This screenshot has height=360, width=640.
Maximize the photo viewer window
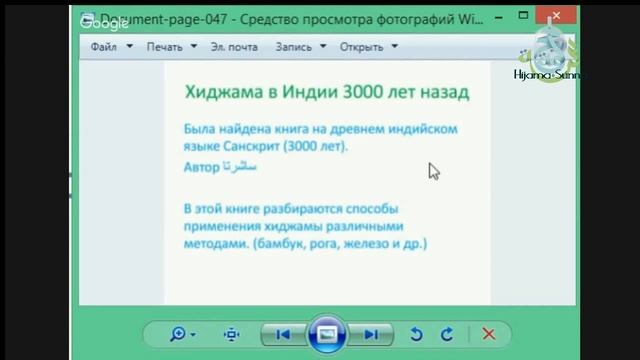(x=523, y=16)
